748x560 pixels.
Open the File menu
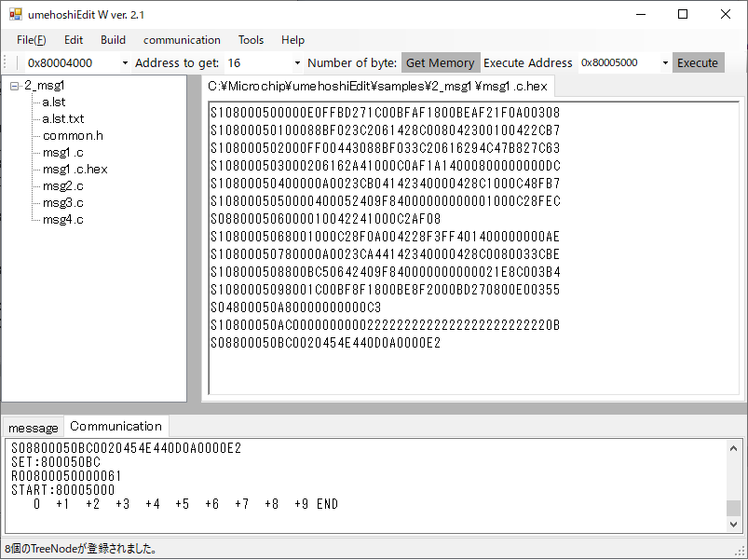coord(31,40)
